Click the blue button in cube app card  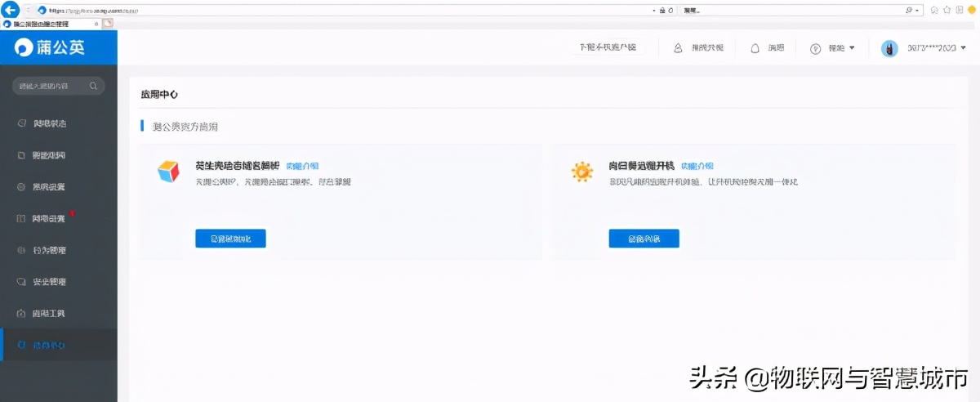pyautogui.click(x=231, y=239)
